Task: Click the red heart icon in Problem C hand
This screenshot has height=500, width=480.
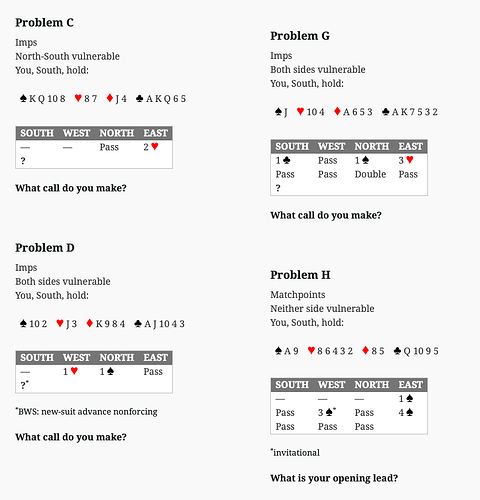Action: [78, 98]
